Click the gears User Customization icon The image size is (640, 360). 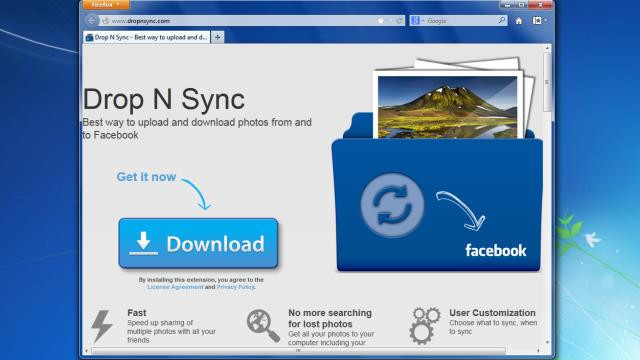pos(425,325)
